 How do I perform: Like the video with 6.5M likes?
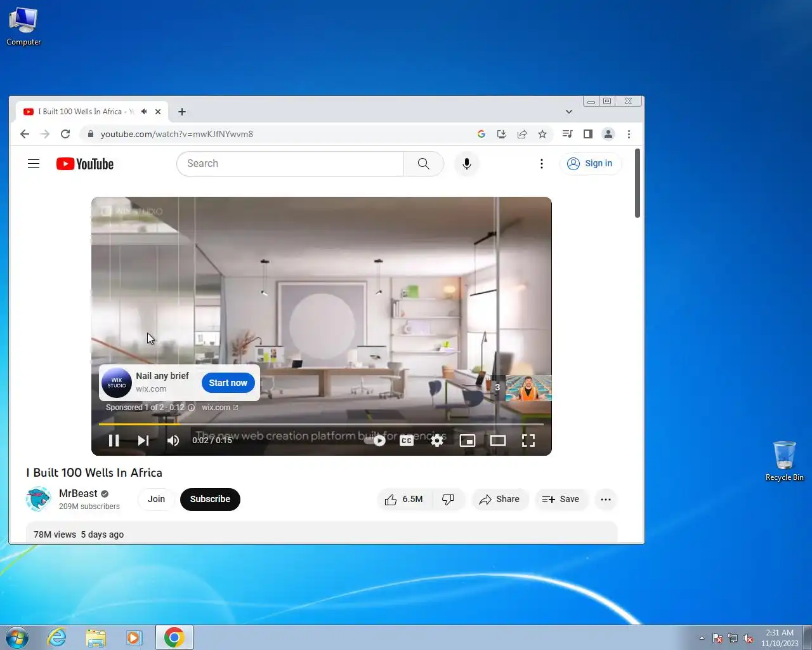404,500
